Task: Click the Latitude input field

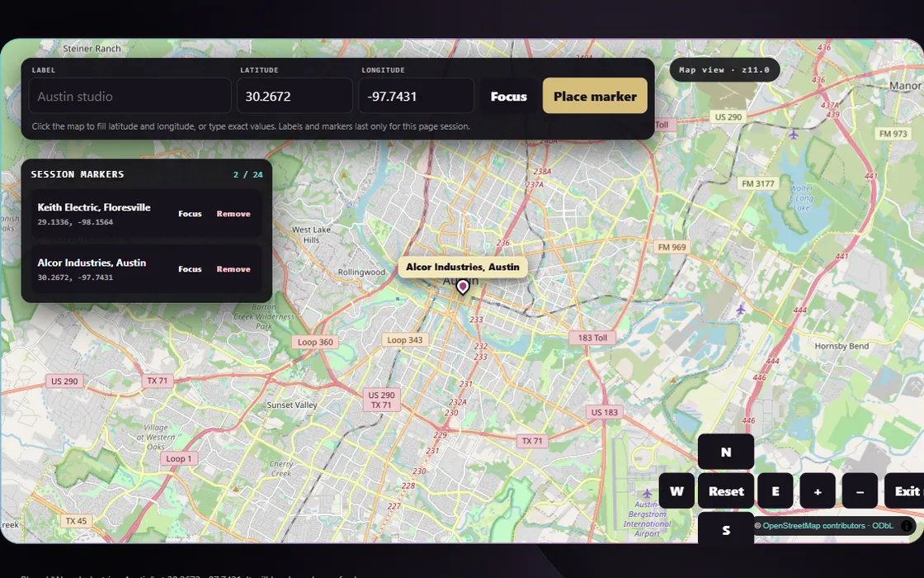Action: coord(295,96)
